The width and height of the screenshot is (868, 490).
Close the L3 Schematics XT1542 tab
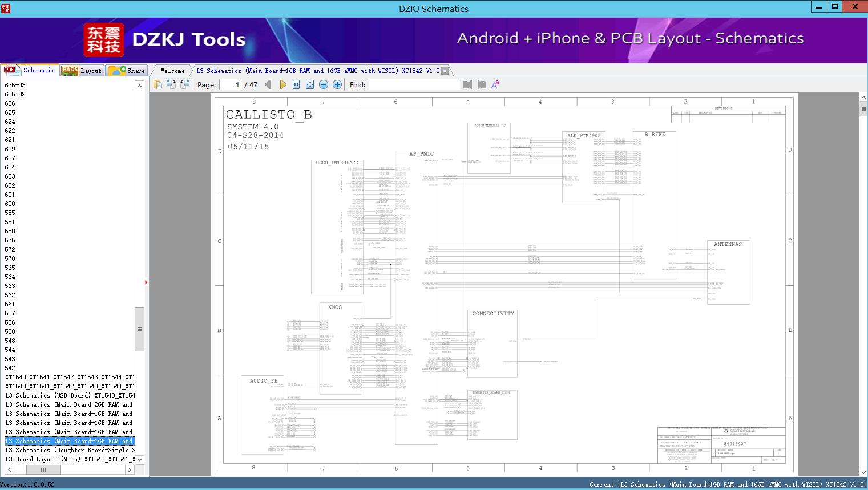point(445,71)
